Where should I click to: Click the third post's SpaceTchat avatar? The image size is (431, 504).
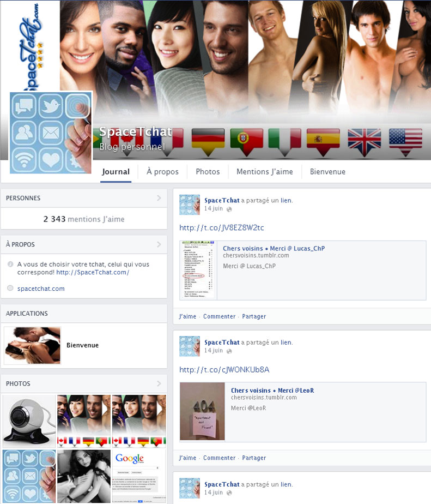point(190,488)
